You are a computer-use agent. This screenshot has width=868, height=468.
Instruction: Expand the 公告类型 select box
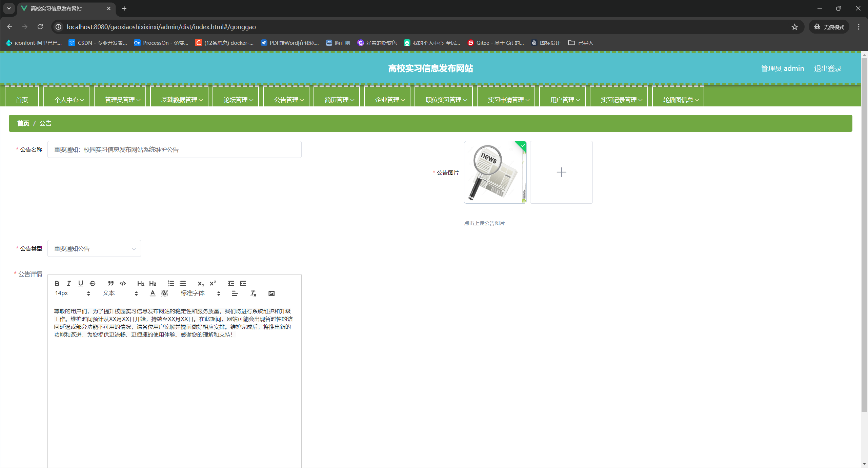94,248
